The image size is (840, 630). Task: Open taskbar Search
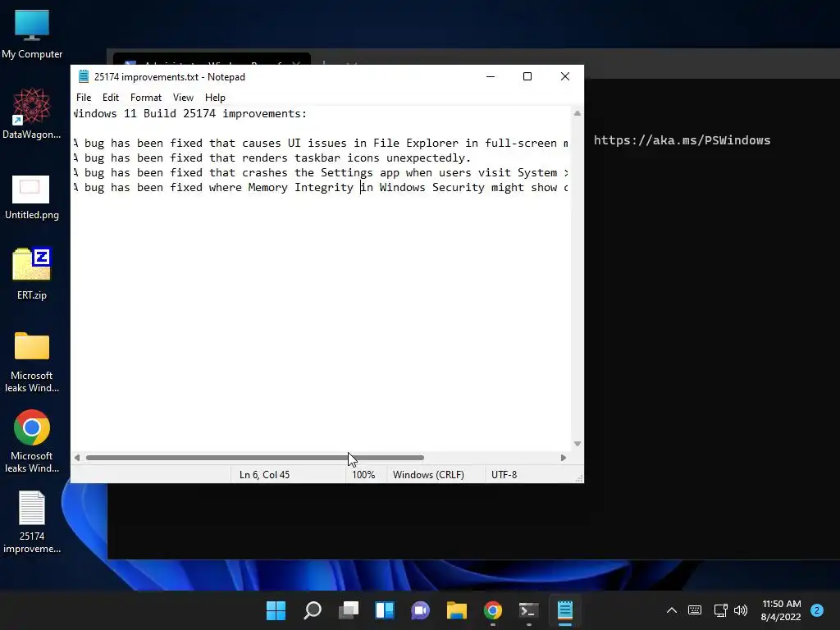point(313,610)
